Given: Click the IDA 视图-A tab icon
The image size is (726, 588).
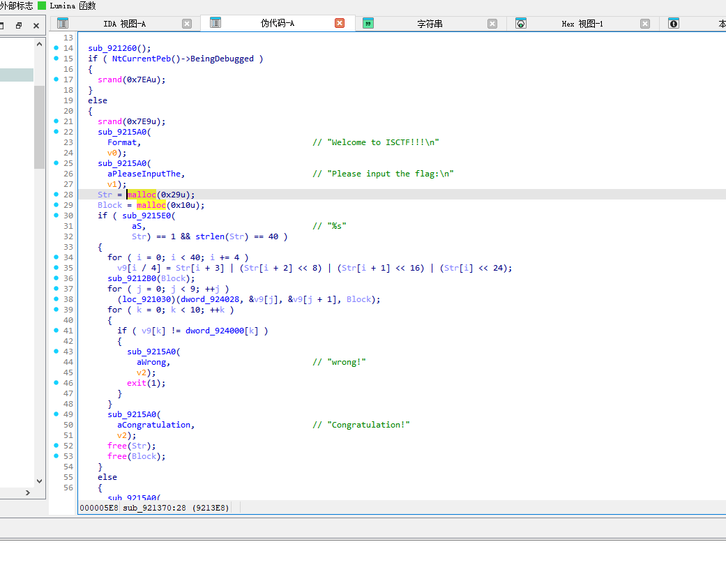Looking at the screenshot, I should [63, 23].
